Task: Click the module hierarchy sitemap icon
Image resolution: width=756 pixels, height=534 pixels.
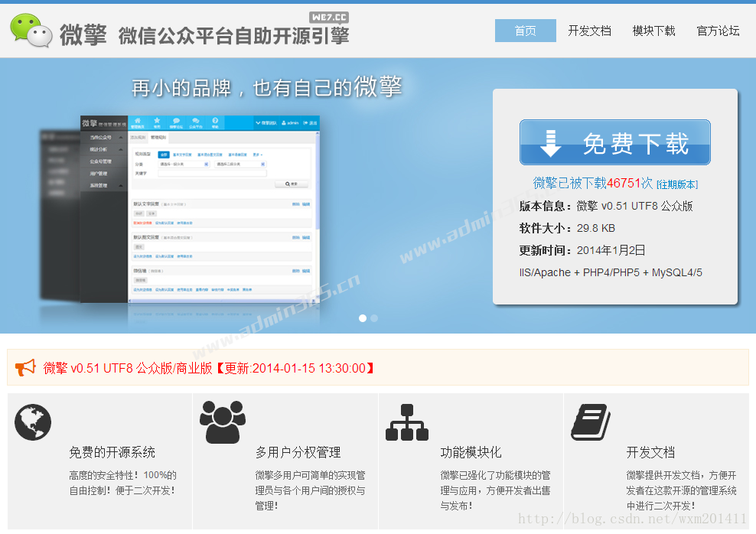Action: coord(407,422)
